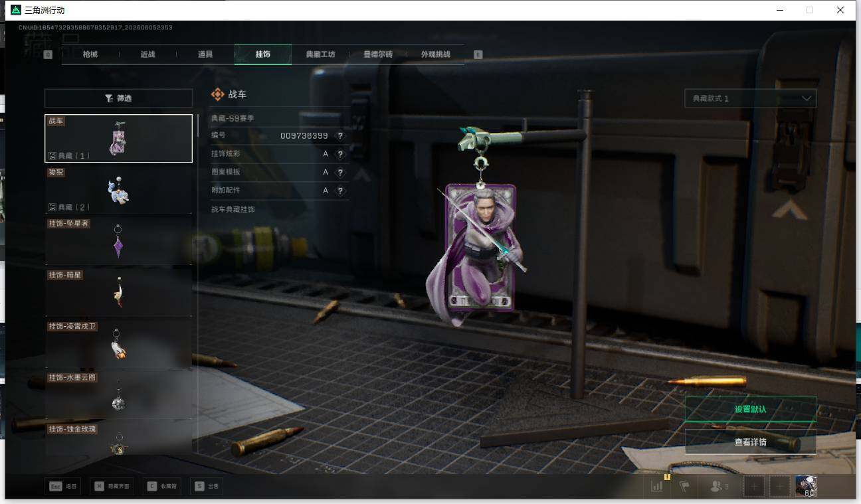Open help icon next to 编号

340,135
